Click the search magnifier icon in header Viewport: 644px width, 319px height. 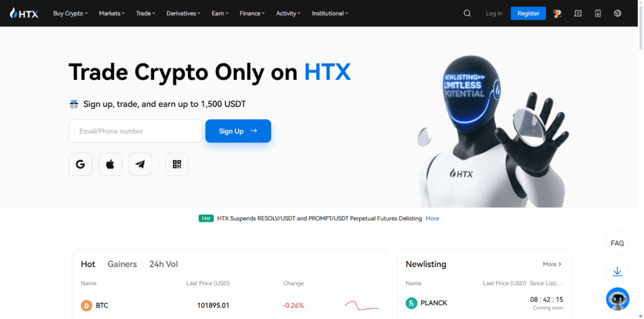(x=467, y=13)
